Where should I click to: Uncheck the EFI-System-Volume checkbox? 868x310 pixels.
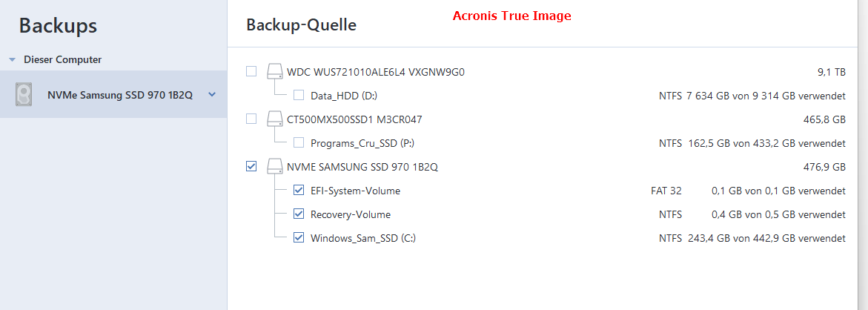click(x=299, y=191)
